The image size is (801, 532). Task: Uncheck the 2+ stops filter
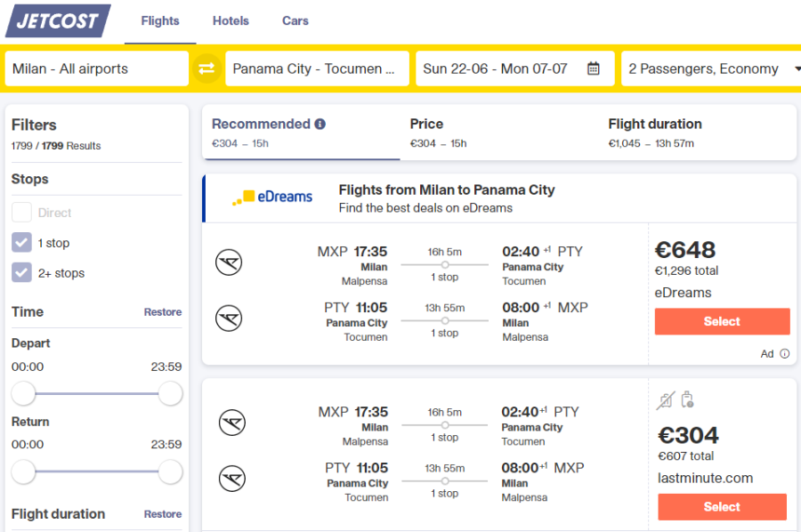pos(21,272)
